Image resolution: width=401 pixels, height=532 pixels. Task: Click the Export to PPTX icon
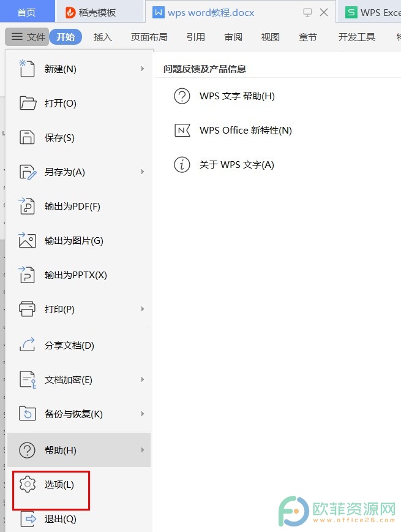click(x=27, y=275)
